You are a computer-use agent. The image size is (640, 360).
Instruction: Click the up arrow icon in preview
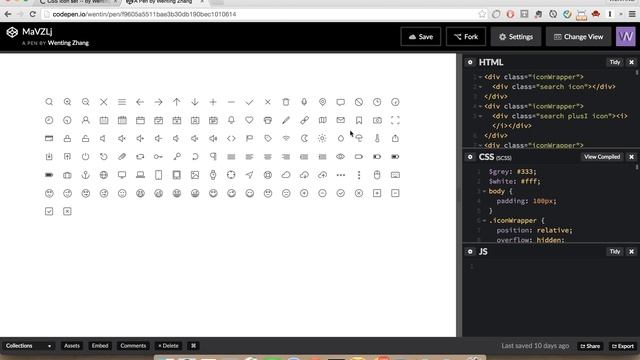pos(176,102)
